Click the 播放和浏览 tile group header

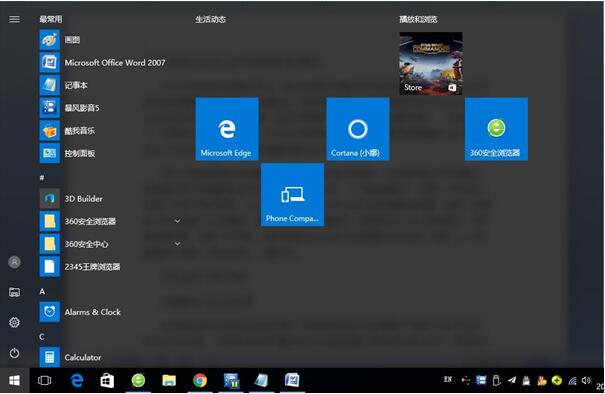coord(418,19)
